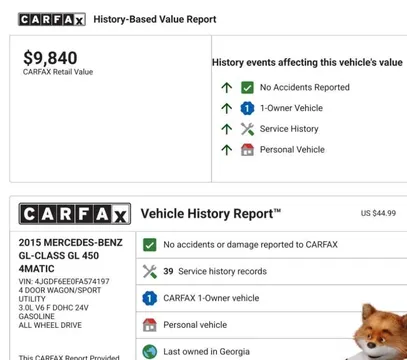Click the up arrow next to No Accidents Reported

click(227, 88)
